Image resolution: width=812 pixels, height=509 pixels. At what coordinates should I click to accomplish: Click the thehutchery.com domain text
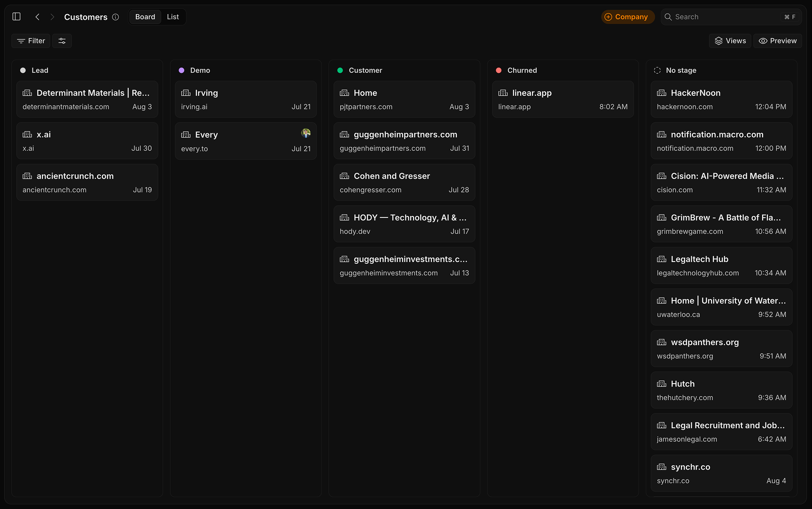pyautogui.click(x=685, y=398)
